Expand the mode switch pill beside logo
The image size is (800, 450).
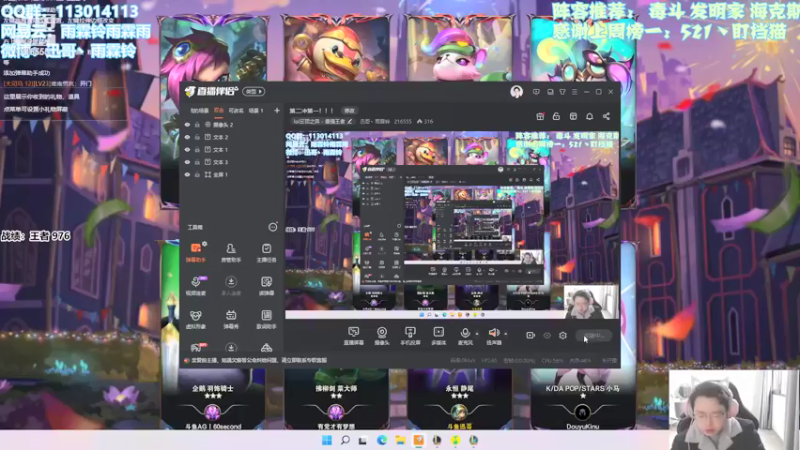(254, 91)
